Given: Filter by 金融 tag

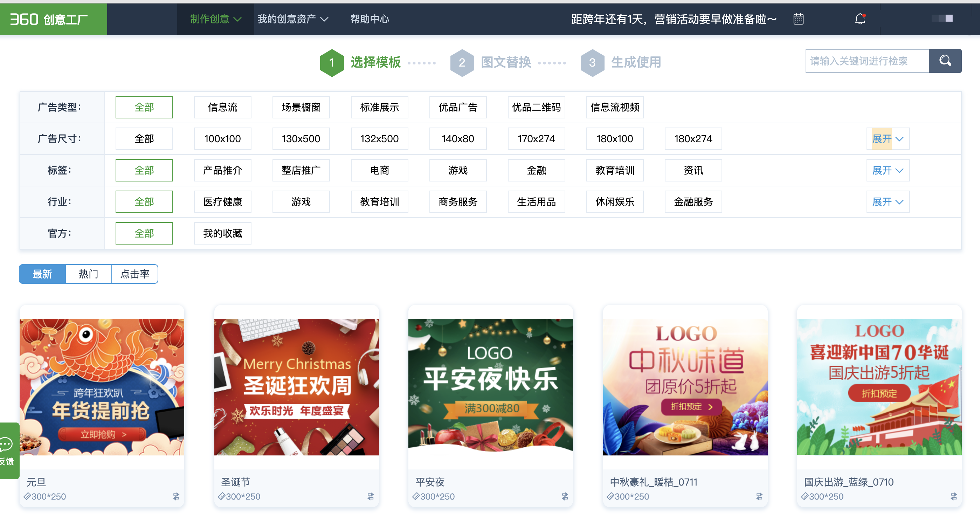Looking at the screenshot, I should point(537,171).
